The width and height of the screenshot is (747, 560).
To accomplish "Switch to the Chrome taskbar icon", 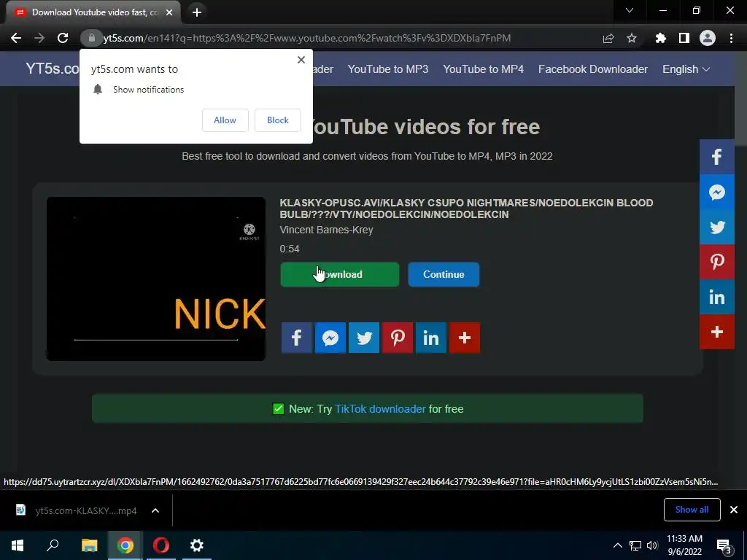I will [x=125, y=545].
